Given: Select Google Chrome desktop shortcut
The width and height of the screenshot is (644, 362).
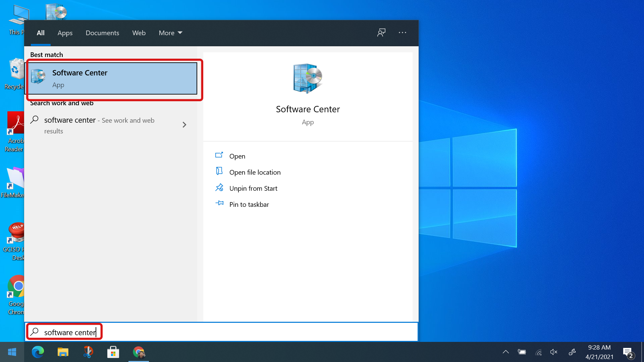Looking at the screenshot, I should point(15,295).
